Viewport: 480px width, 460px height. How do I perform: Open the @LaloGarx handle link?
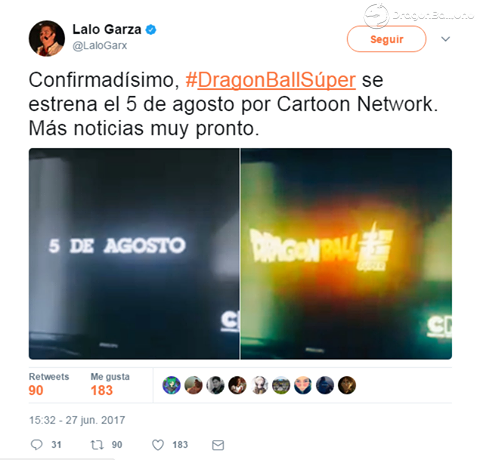pyautogui.click(x=100, y=45)
